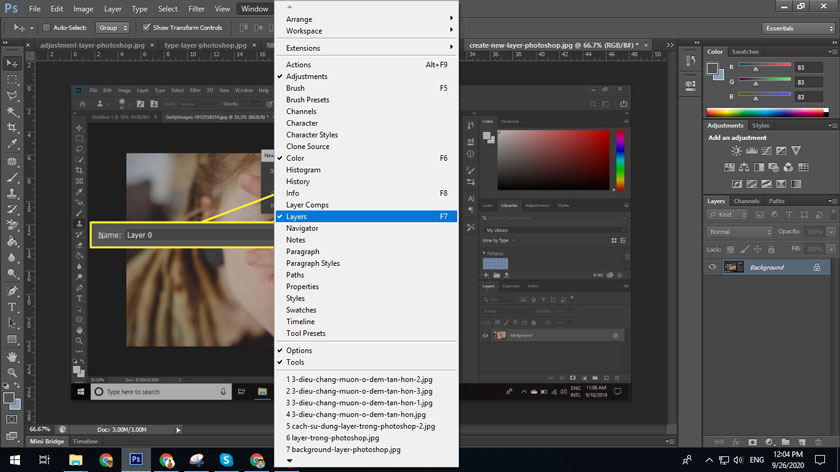Add a Hue/Saturation adjustment
The image size is (840, 472).
pos(729,167)
